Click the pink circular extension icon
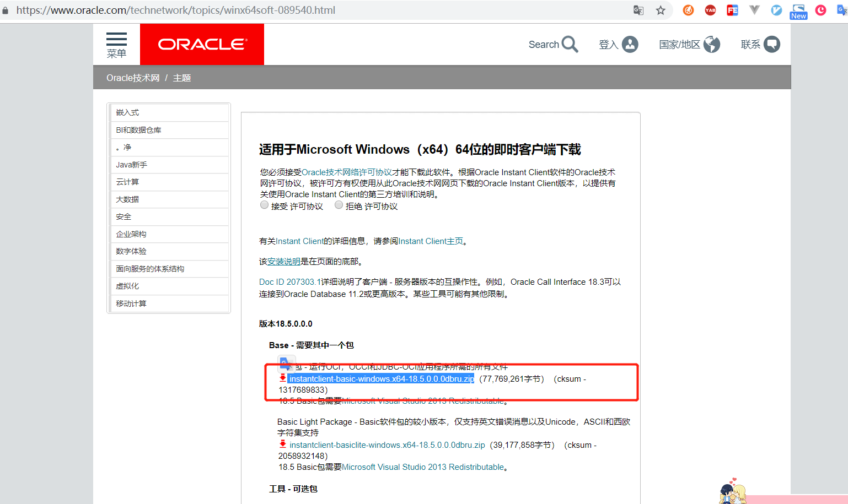This screenshot has width=848, height=504. [x=820, y=10]
